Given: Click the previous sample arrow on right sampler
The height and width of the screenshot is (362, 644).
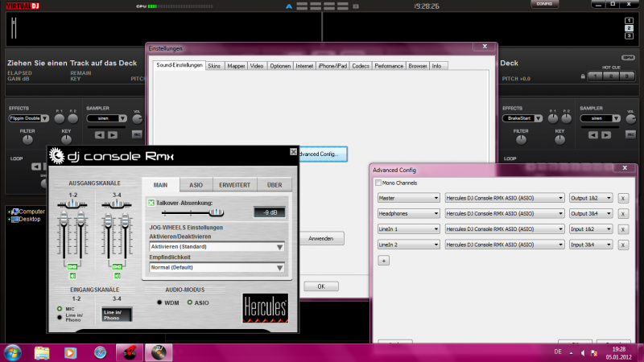Looking at the screenshot, I should [593, 135].
